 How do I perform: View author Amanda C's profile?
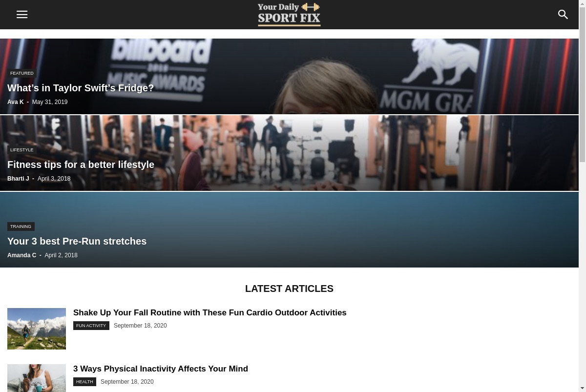click(x=22, y=255)
